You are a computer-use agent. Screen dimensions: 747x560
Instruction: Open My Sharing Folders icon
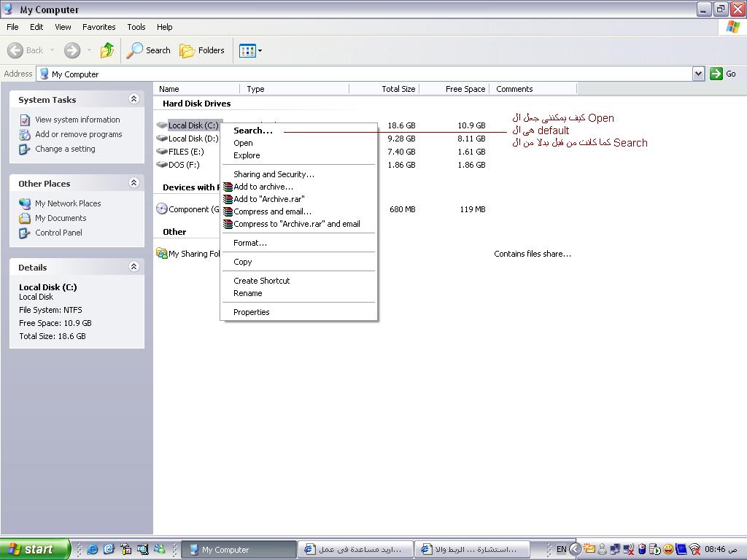(162, 253)
